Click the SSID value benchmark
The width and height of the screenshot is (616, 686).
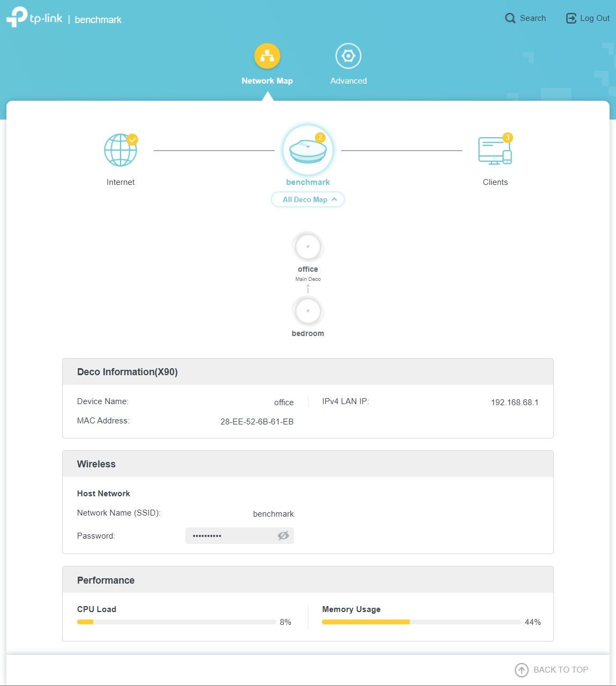coord(273,514)
